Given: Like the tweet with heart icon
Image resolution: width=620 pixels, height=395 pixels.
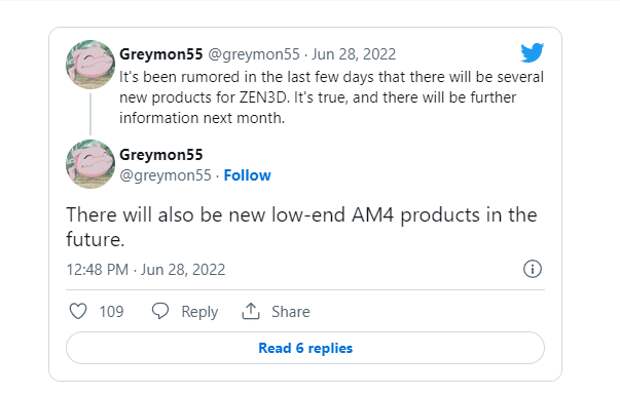Looking at the screenshot, I should (x=78, y=311).
